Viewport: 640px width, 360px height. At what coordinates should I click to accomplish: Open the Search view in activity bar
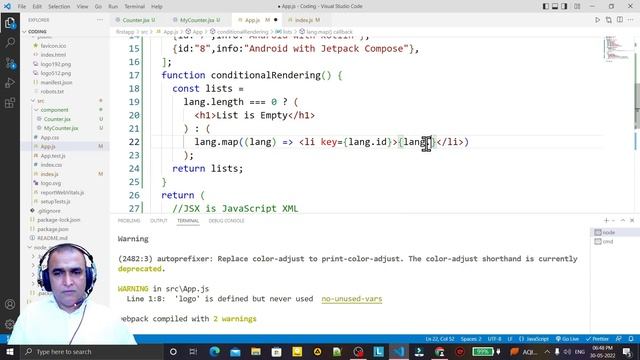pos(10,42)
